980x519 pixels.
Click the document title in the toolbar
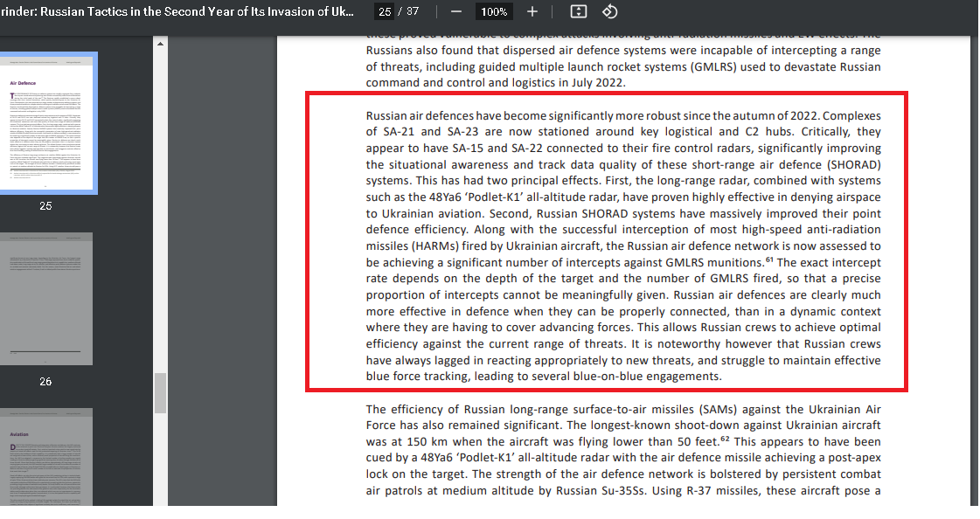(x=177, y=12)
